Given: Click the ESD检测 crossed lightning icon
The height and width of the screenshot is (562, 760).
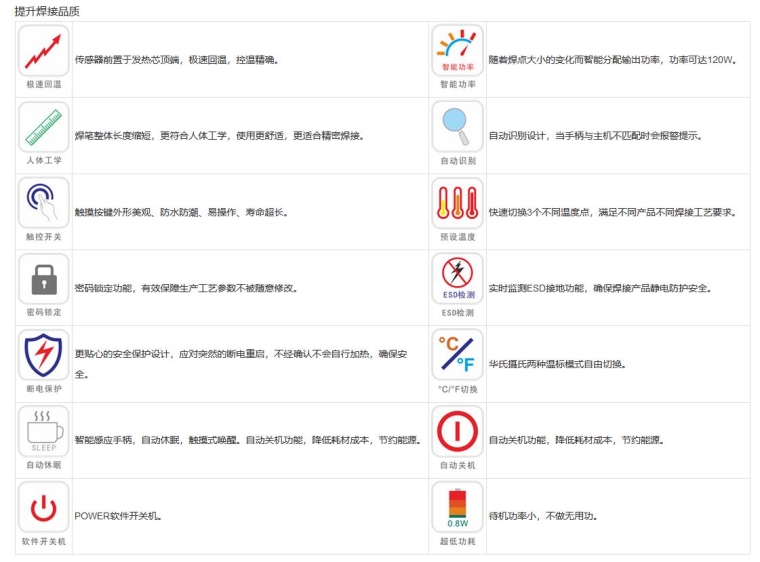Looking at the screenshot, I should click(x=458, y=279).
